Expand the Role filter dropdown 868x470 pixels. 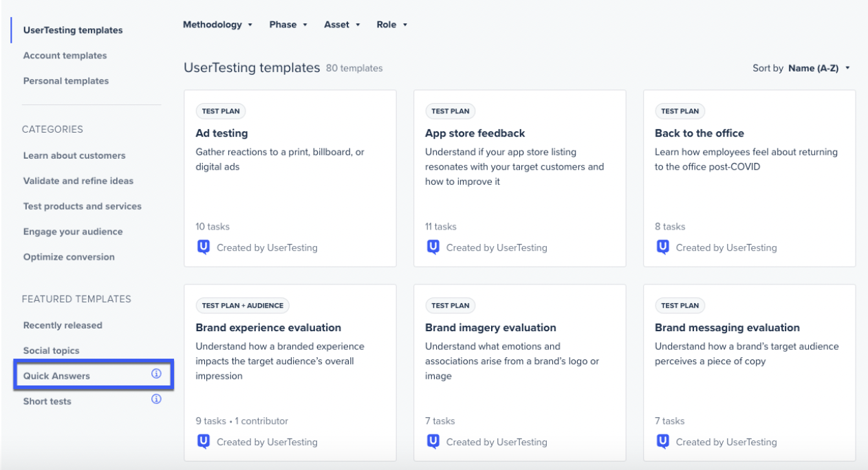click(x=392, y=25)
